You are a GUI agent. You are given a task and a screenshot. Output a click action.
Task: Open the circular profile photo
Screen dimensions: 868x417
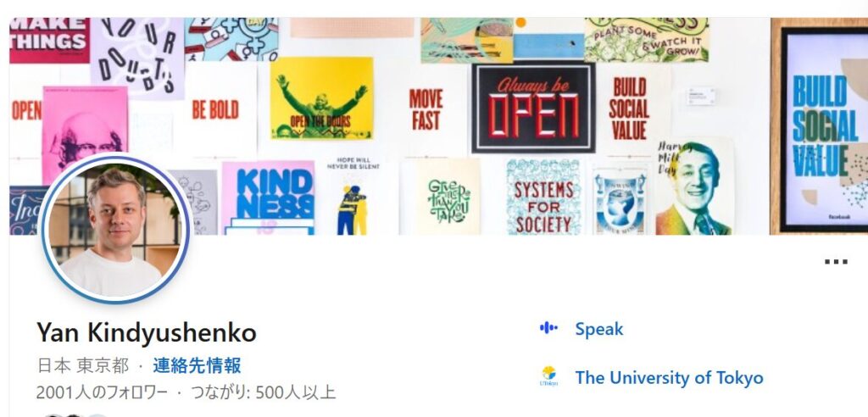(x=116, y=229)
